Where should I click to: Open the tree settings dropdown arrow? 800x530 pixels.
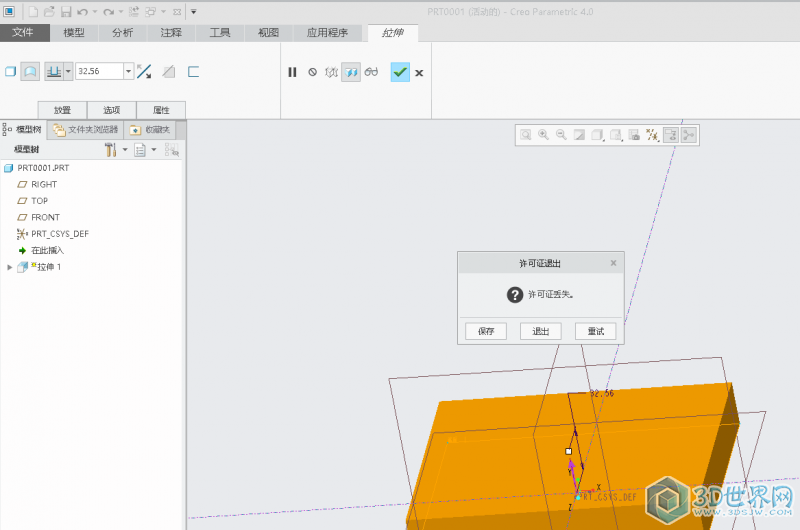(125, 150)
